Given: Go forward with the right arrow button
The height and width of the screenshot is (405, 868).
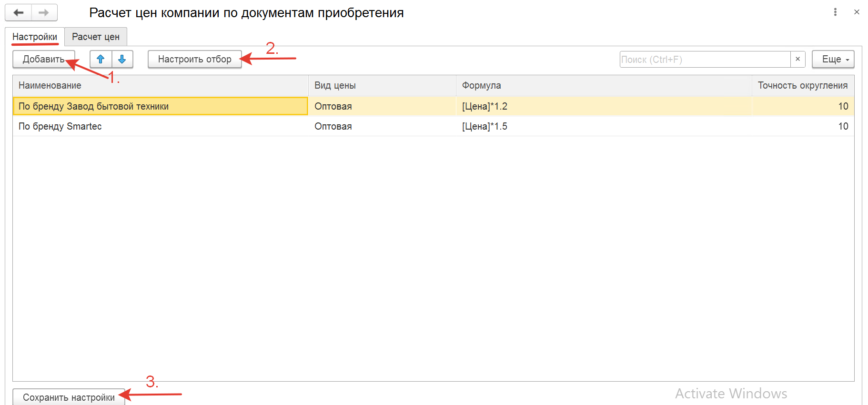Looking at the screenshot, I should [44, 12].
